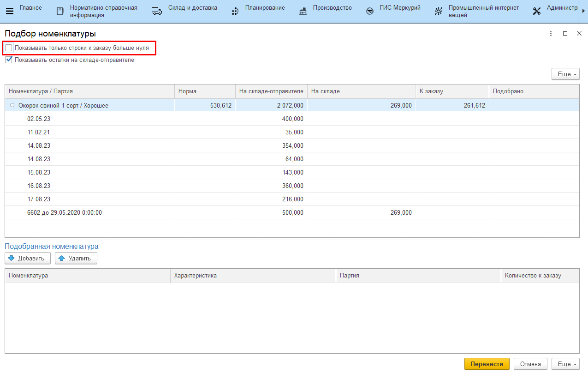Click the Планирование dots icon
The height and width of the screenshot is (374, 588).
coord(235,11)
